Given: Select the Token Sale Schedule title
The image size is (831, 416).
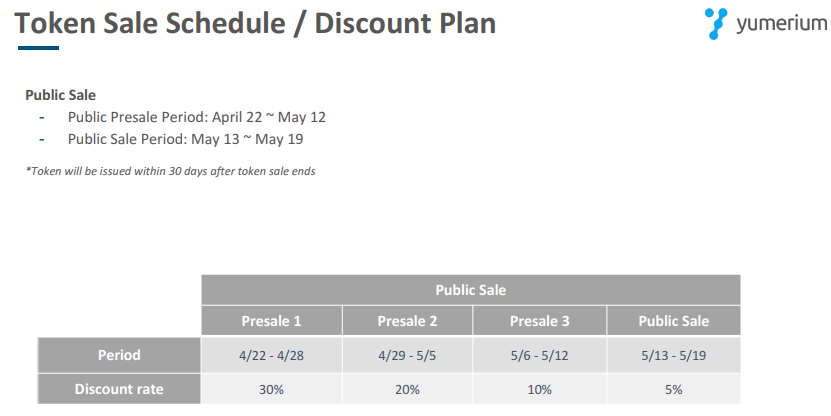Looking at the screenshot, I should (x=256, y=24).
